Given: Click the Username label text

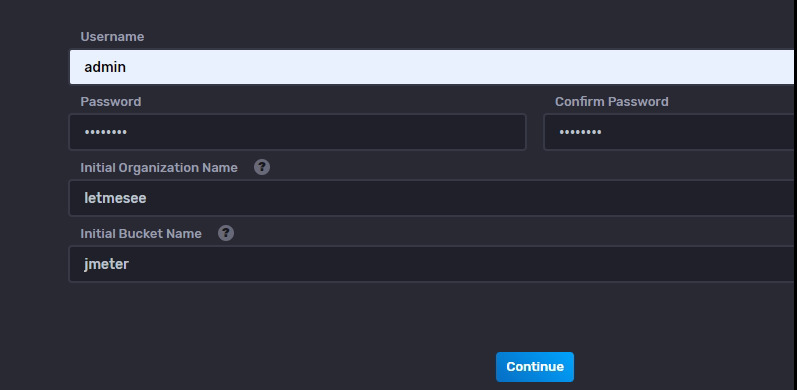Looking at the screenshot, I should 112,37.
